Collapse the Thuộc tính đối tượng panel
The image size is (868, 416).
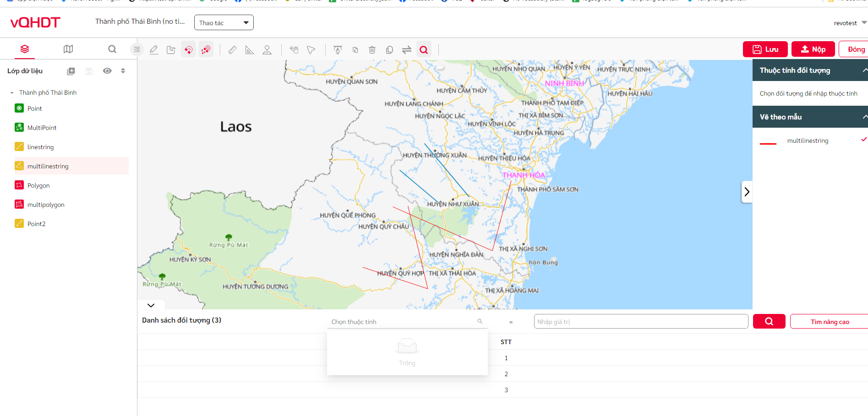(x=864, y=70)
